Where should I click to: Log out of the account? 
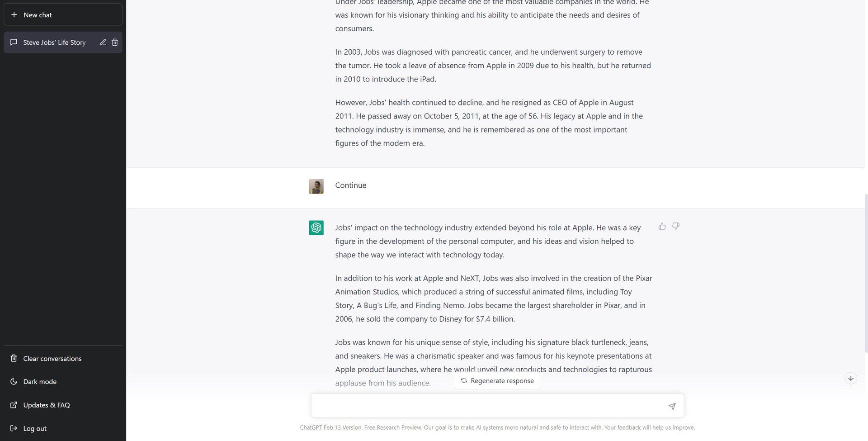[35, 428]
